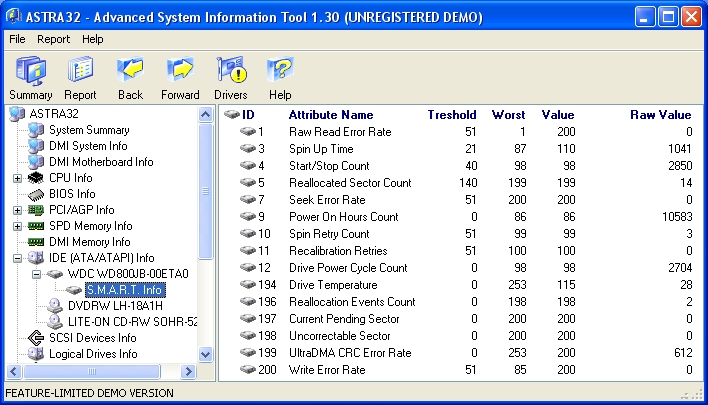The width and height of the screenshot is (708, 405).
Task: Click the System Summary tree icon
Action: coord(36,130)
